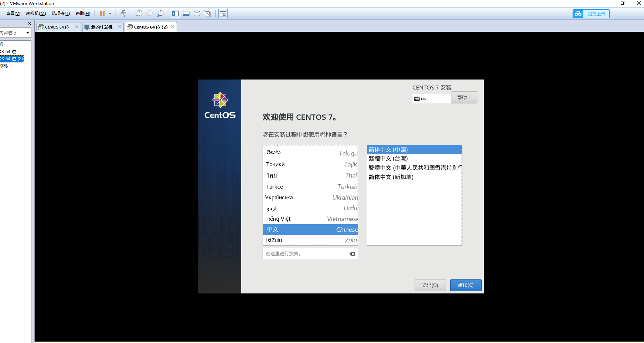Screen dimensions: 644x343
Task: Click 继续(C) to continue installation
Action: [466, 285]
